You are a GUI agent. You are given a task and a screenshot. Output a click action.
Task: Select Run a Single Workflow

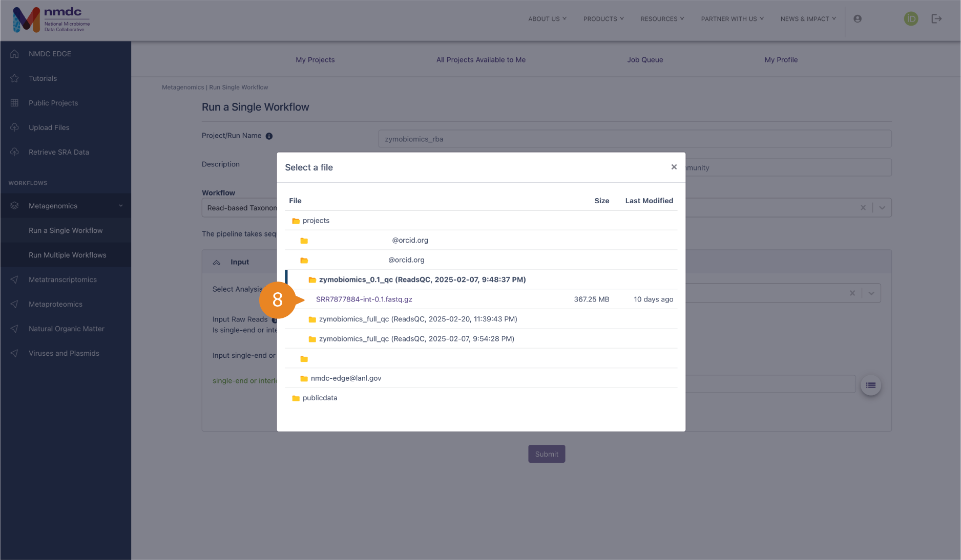coord(66,230)
